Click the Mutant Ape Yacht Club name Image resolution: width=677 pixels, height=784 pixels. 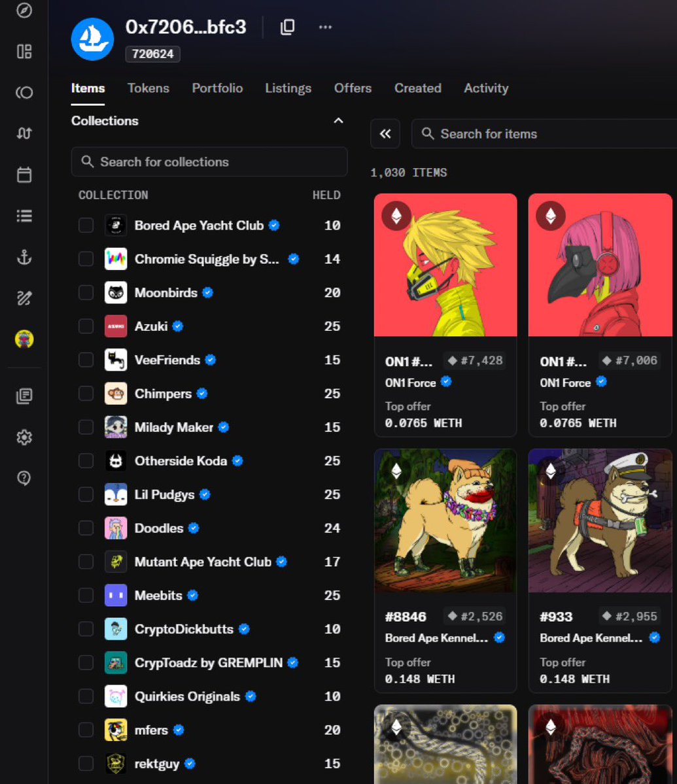(x=203, y=562)
